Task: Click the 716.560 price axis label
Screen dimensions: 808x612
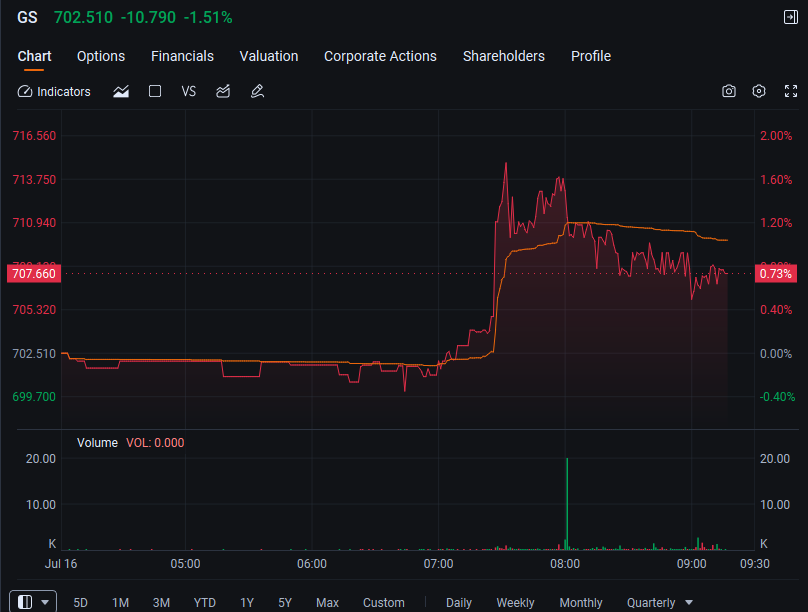Action: pos(34,136)
